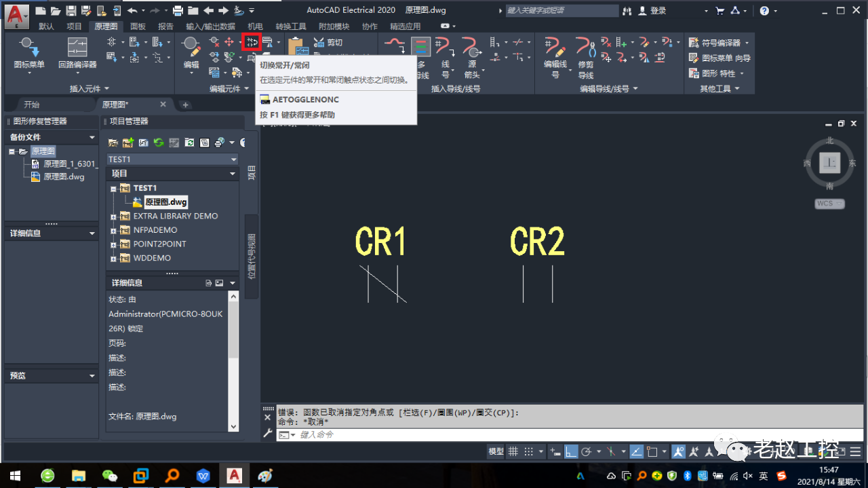Toggle snap mode dots in status bar
Viewport: 868px width, 488px height.
529,451
